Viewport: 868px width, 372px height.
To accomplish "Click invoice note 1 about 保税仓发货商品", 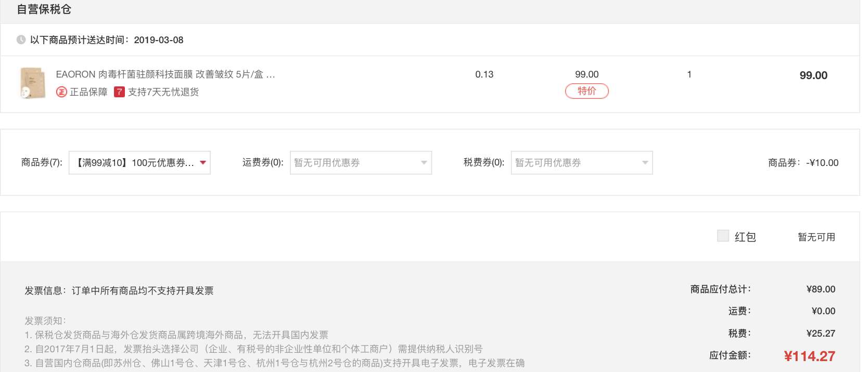I will pyautogui.click(x=176, y=335).
